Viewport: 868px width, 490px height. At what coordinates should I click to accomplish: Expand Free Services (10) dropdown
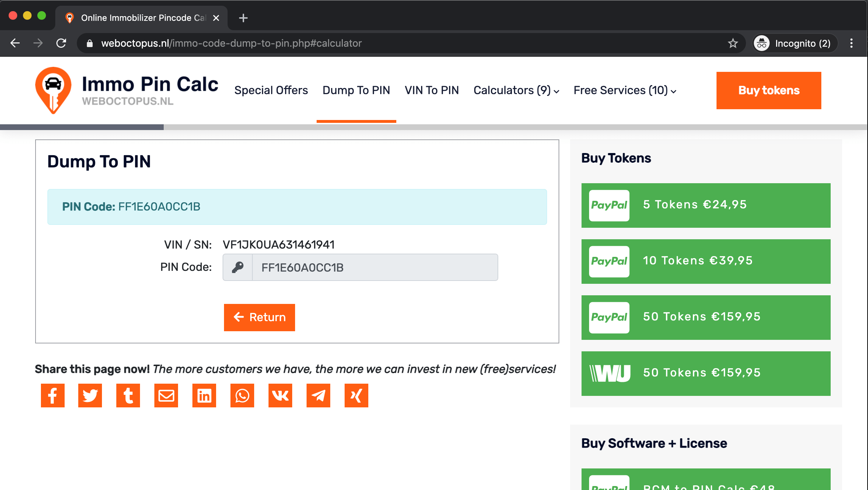pyautogui.click(x=625, y=91)
